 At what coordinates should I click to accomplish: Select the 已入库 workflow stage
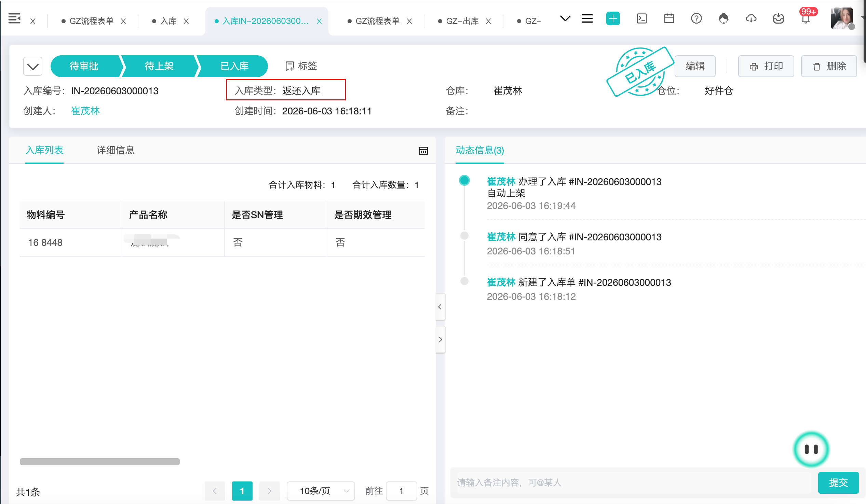tap(234, 66)
